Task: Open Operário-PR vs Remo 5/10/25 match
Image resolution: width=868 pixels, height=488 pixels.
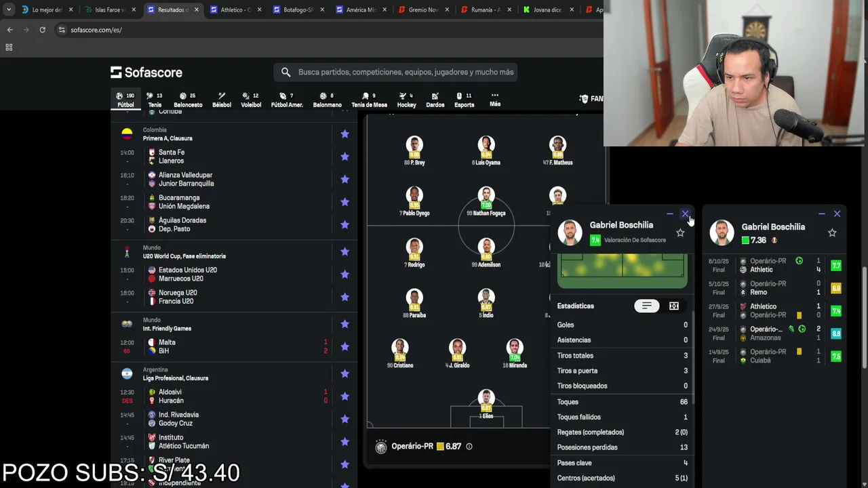Action: (x=774, y=288)
